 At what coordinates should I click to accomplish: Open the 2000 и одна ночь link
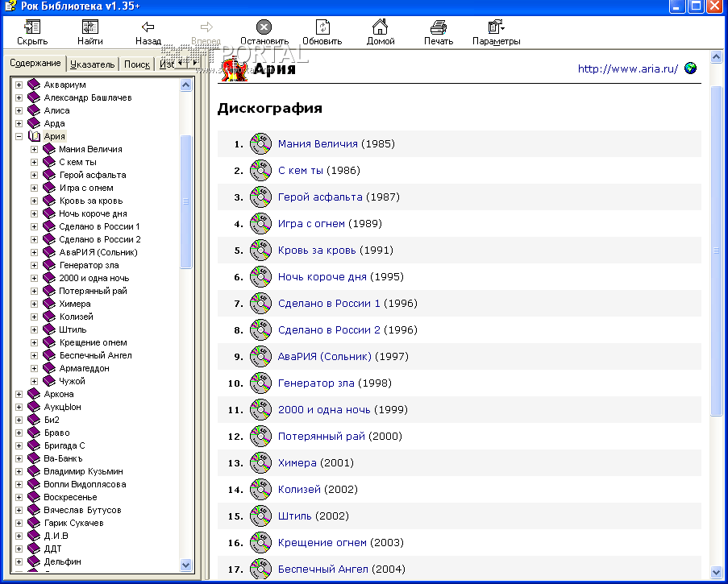tap(324, 409)
